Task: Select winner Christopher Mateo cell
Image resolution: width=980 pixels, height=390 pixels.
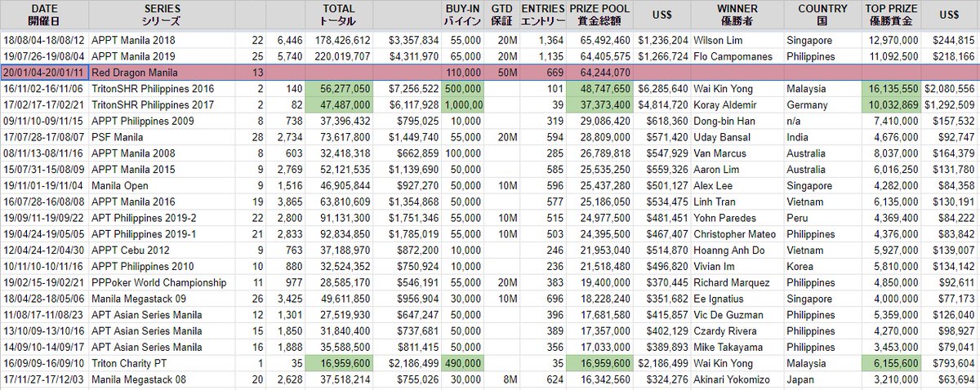Action: coord(738,233)
